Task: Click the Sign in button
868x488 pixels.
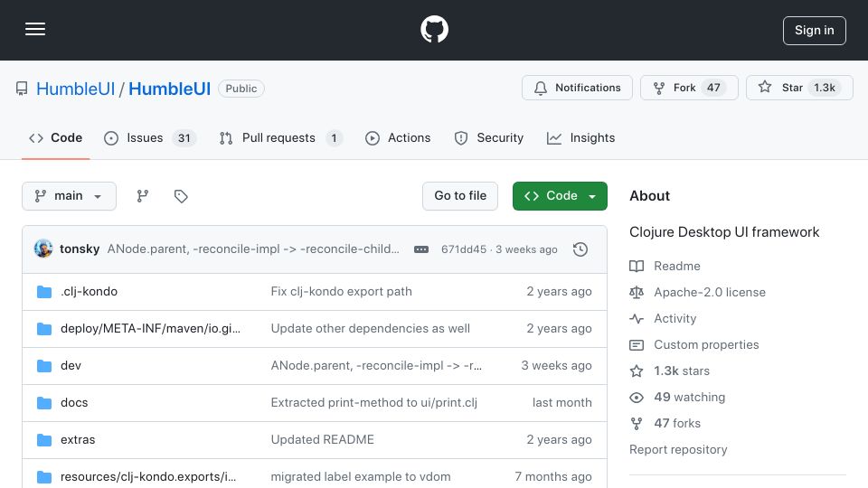Action: point(815,31)
